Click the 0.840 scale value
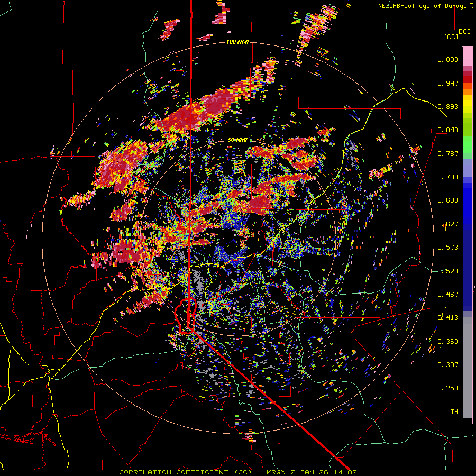The height and width of the screenshot is (476, 476). tap(448, 130)
